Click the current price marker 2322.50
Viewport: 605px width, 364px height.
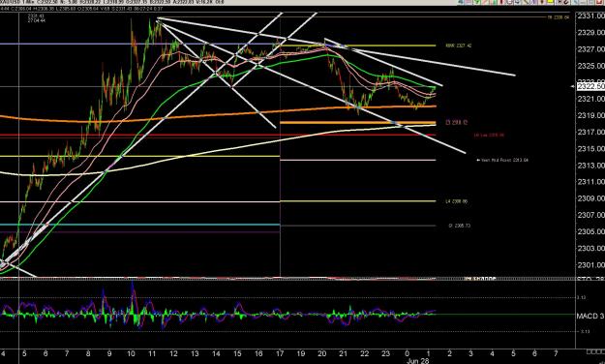point(590,86)
